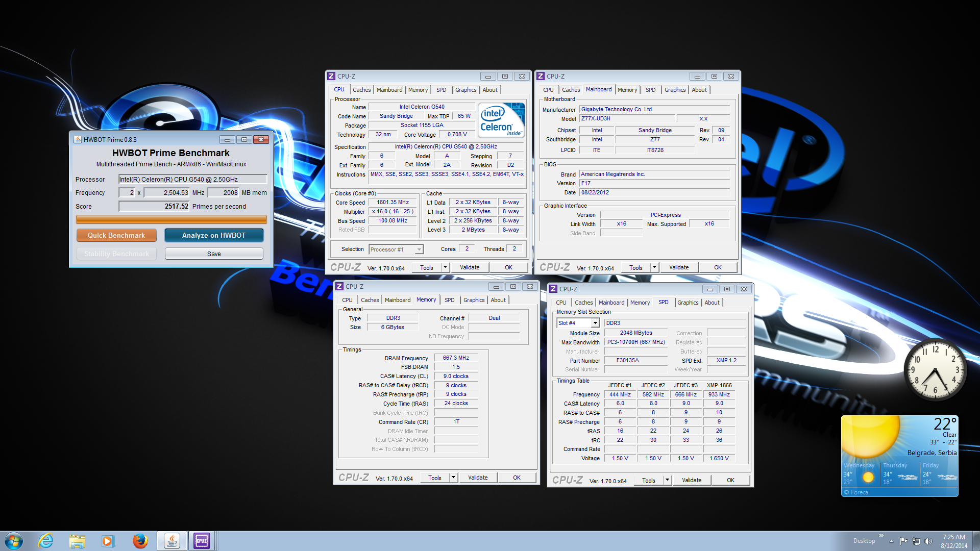
Task: Click the orange benchmark progress bar
Action: (x=171, y=219)
